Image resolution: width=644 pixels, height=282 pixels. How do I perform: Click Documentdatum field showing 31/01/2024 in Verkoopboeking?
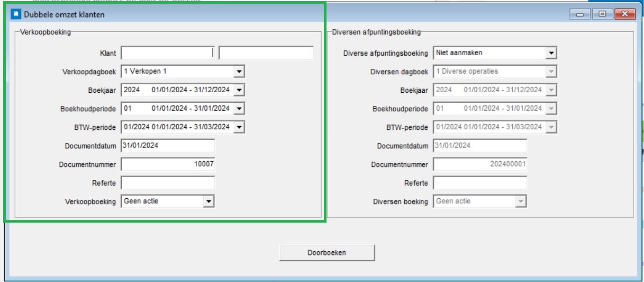click(168, 146)
